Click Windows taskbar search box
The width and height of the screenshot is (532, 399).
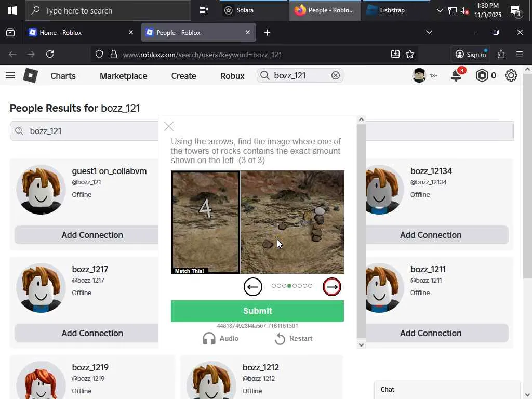108,10
